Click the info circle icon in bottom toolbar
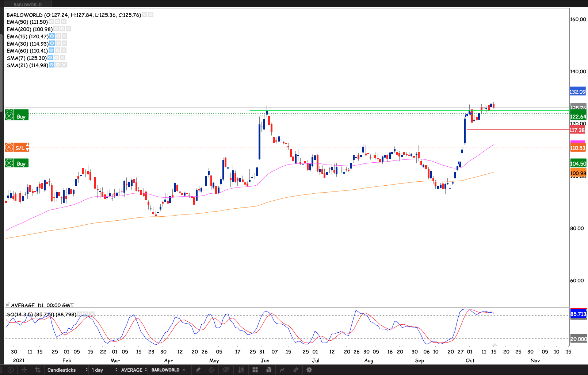Image resolution: width=588 pixels, height=375 pixels. [x=11, y=370]
